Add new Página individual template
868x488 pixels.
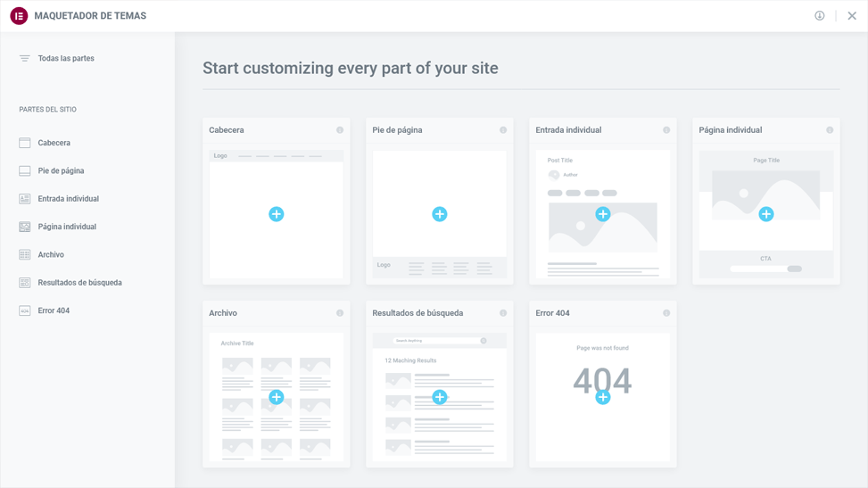tap(766, 214)
